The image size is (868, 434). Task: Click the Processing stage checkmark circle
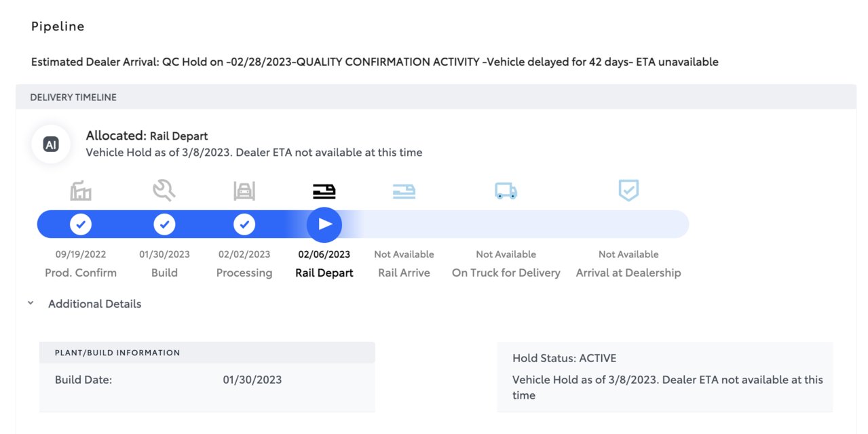[244, 224]
